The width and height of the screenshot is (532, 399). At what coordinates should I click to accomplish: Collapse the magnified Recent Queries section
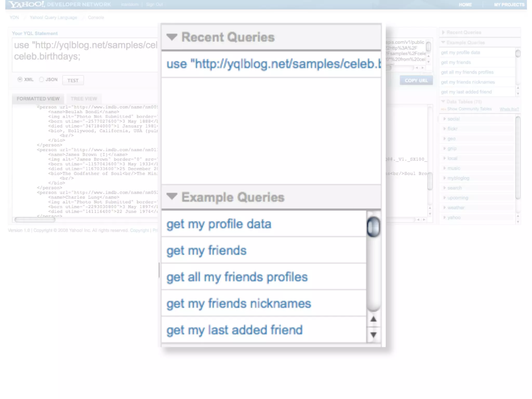coord(172,37)
